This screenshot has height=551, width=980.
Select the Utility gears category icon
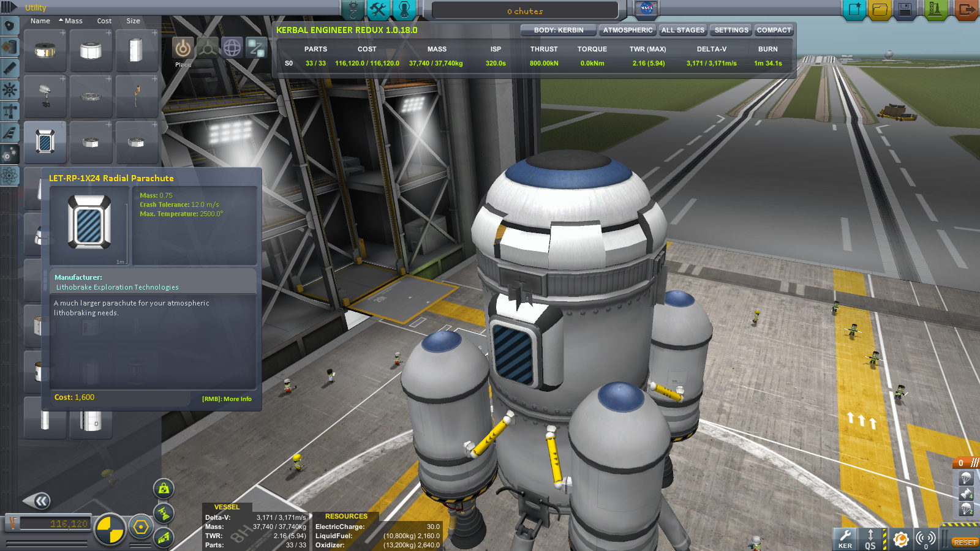9,154
